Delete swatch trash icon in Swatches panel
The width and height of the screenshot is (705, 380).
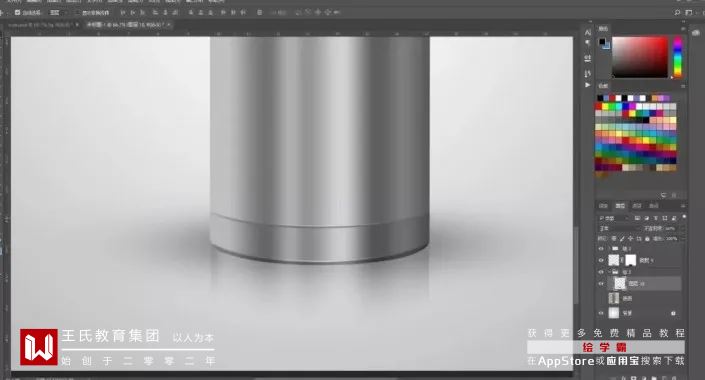tap(674, 195)
